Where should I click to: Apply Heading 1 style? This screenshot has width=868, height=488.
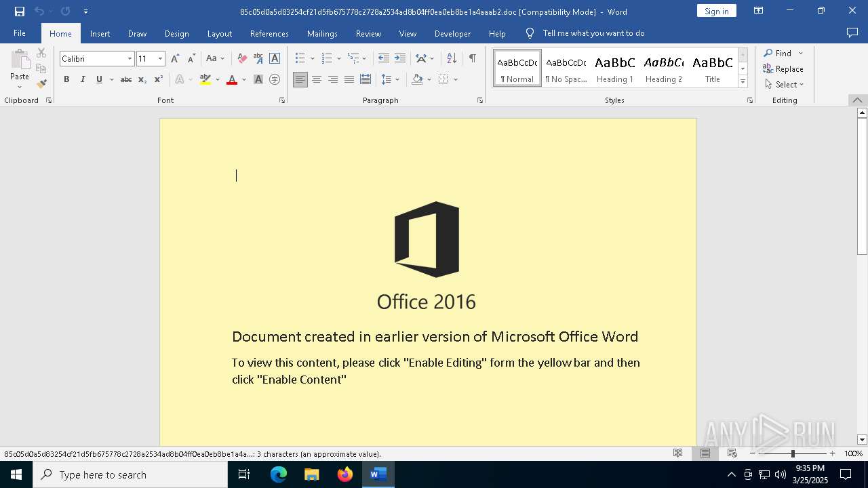[615, 68]
